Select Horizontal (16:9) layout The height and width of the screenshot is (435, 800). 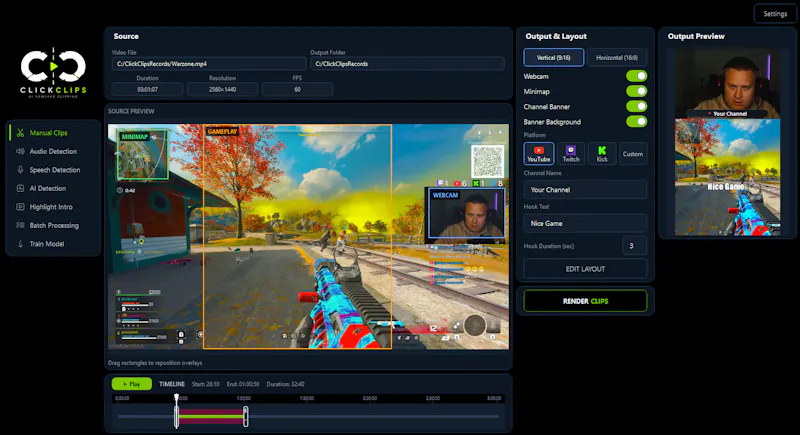coord(616,58)
